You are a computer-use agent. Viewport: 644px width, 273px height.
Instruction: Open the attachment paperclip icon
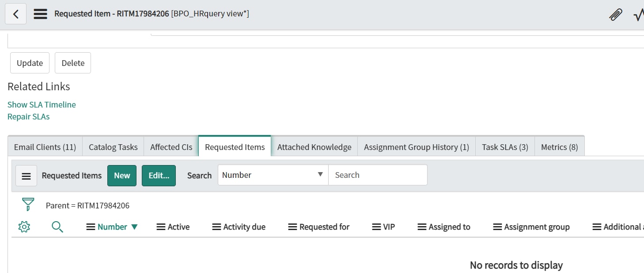[616, 14]
